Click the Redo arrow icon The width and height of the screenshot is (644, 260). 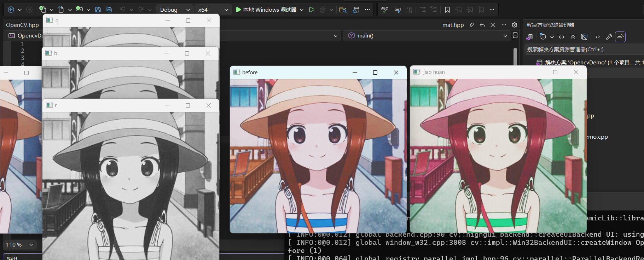(x=141, y=10)
